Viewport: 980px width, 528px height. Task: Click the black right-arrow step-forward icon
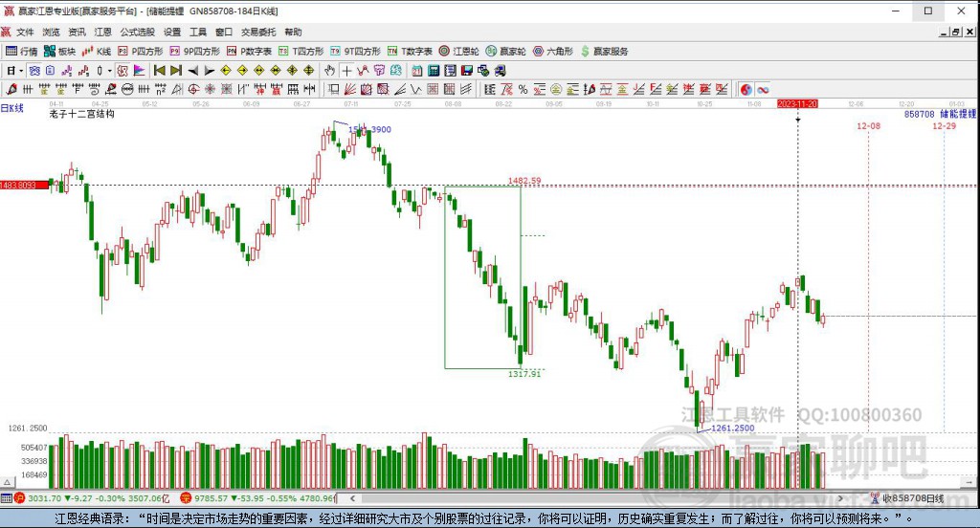210,71
